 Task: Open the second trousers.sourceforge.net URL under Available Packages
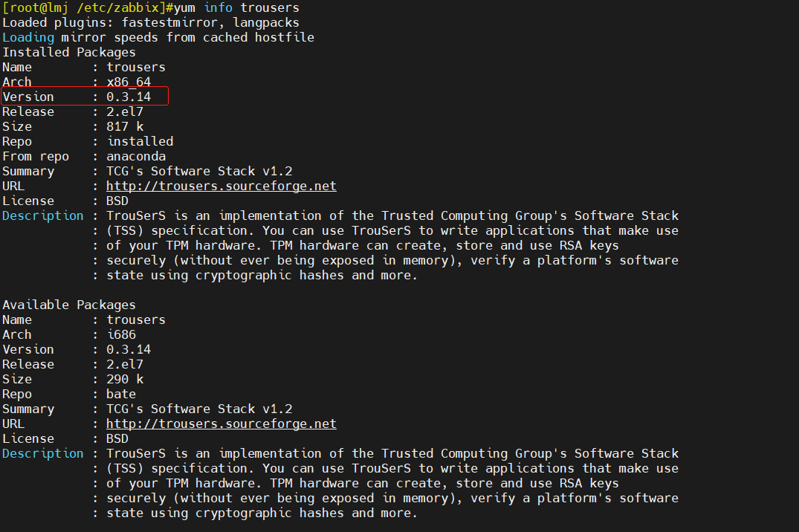pyautogui.click(x=221, y=424)
